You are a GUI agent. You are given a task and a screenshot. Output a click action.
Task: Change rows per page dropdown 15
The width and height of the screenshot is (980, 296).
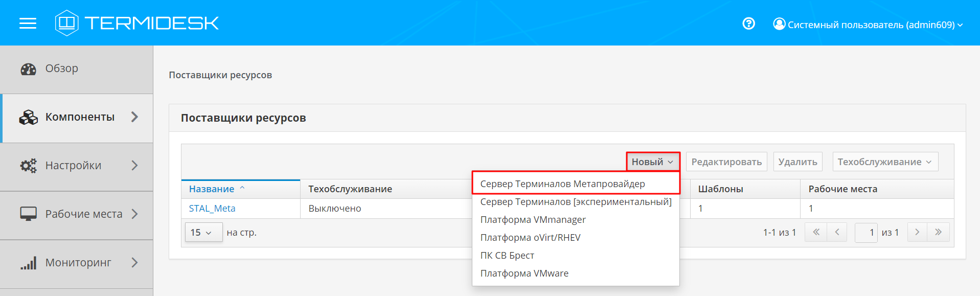pyautogui.click(x=203, y=233)
